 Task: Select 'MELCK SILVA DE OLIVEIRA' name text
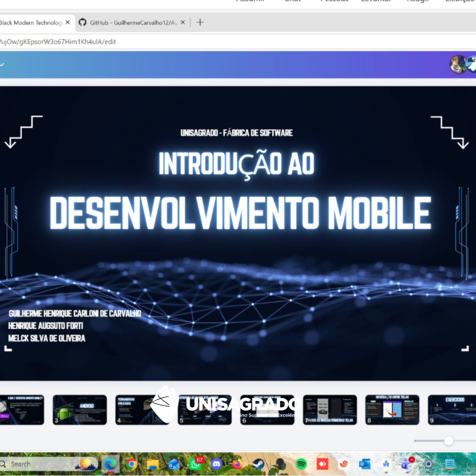47,338
